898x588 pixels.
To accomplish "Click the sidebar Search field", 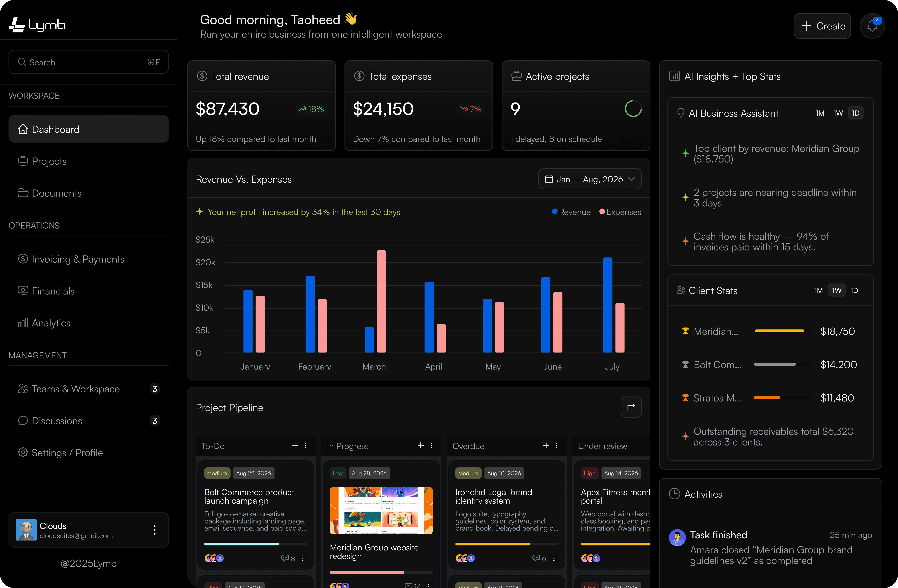I will click(89, 62).
